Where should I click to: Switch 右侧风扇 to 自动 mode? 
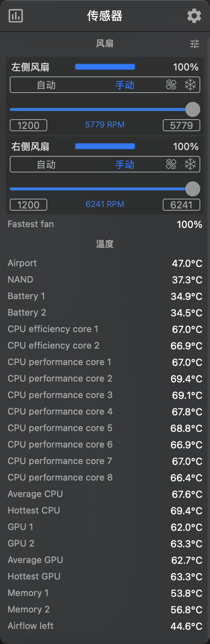(x=46, y=165)
